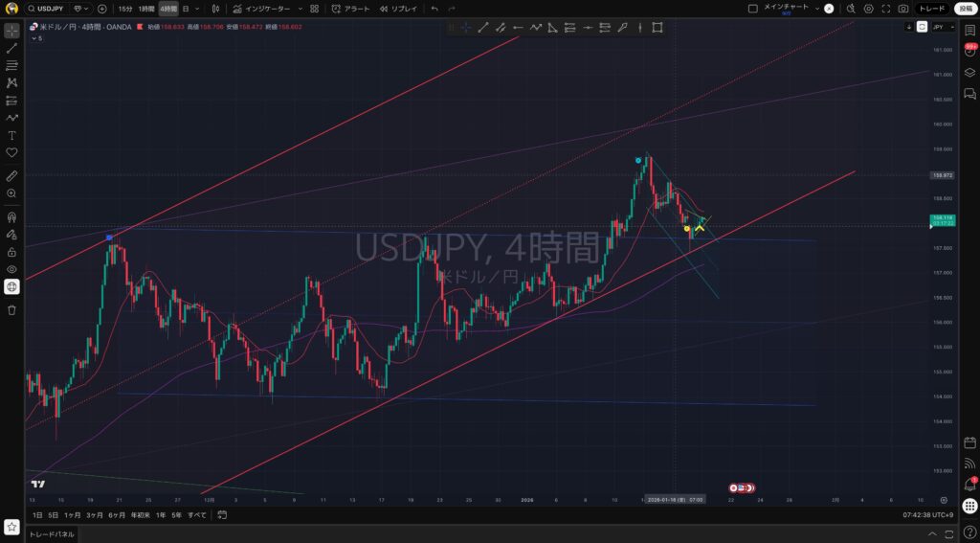Toggle hide all drawings eye icon
The width and height of the screenshot is (980, 543).
tap(11, 270)
